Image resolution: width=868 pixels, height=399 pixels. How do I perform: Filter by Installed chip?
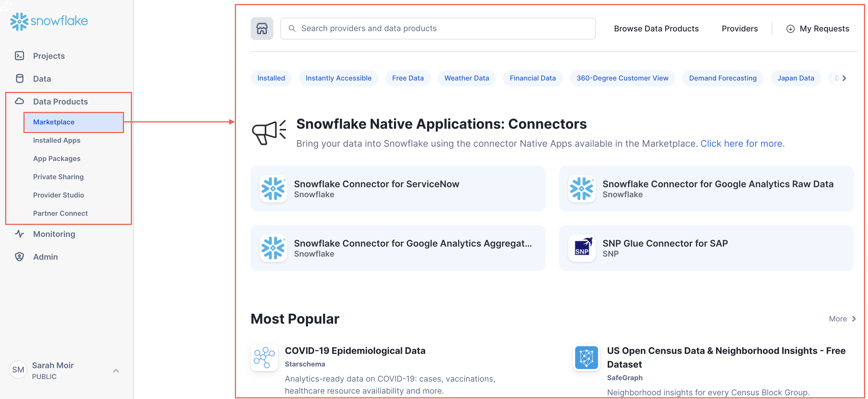point(271,78)
